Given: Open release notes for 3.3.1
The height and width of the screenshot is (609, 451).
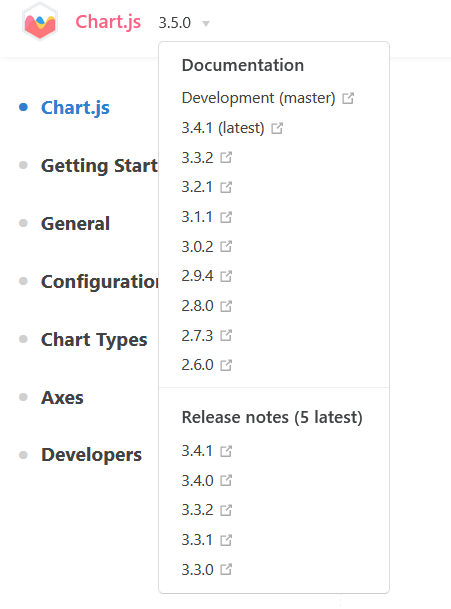Looking at the screenshot, I should click(x=197, y=540).
